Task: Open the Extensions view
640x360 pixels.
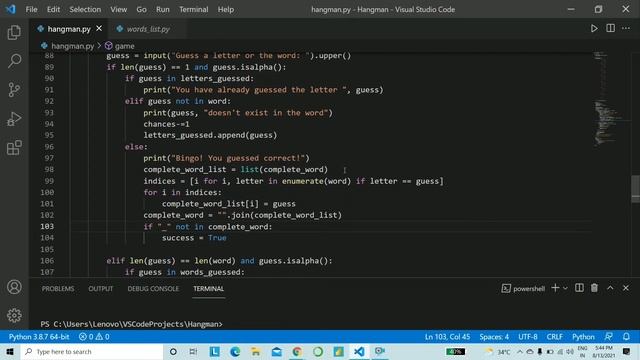Action: [x=14, y=148]
